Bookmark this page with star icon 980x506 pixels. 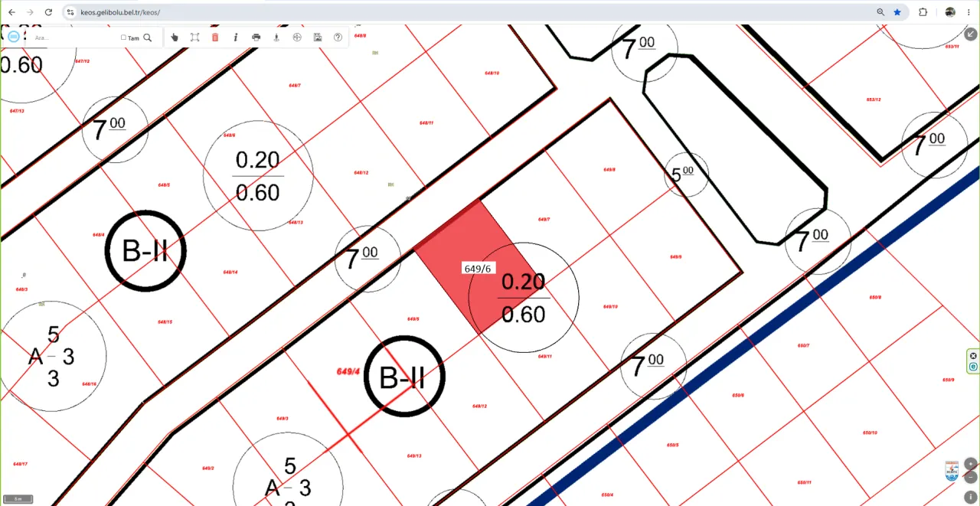897,12
